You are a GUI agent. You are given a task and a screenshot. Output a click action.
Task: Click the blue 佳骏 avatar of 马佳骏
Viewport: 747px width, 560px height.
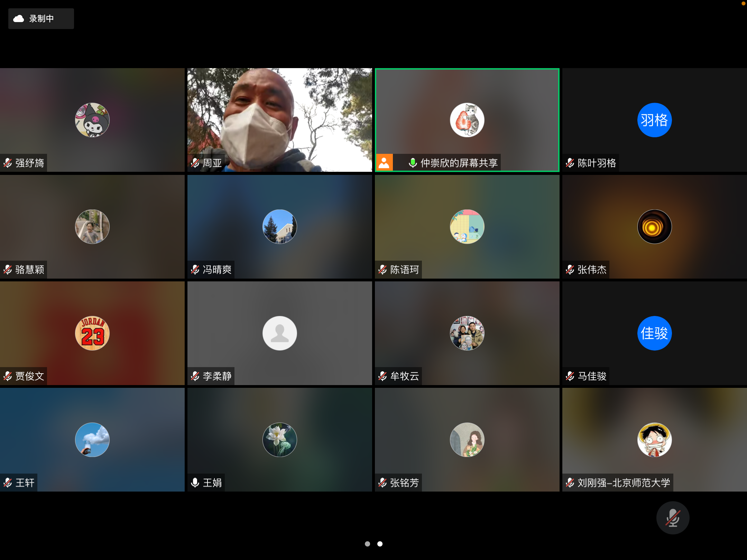(654, 333)
